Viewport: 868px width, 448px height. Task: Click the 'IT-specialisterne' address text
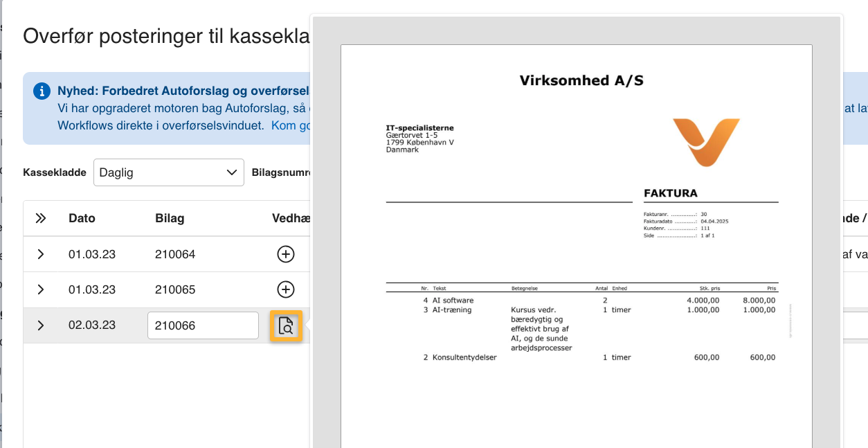(420, 128)
